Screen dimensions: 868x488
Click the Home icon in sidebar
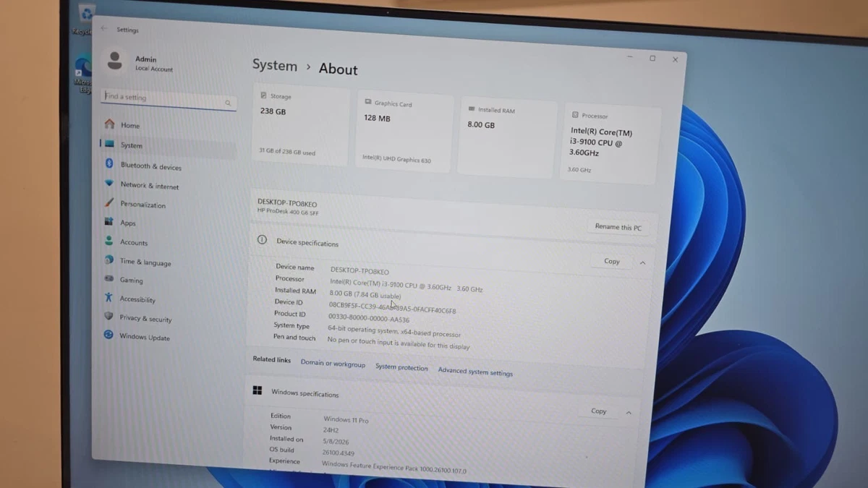[109, 124]
